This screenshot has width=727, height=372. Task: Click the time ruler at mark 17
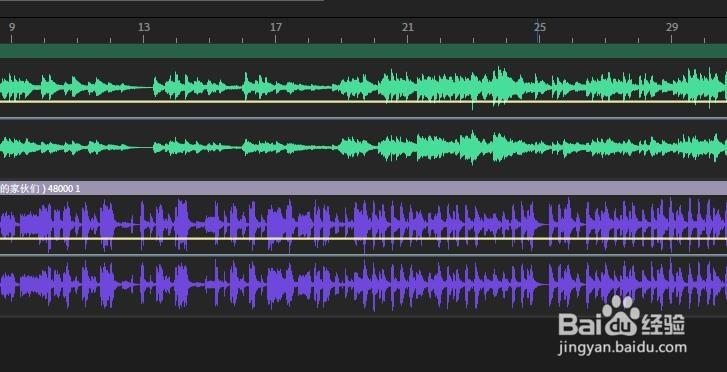tap(276, 27)
